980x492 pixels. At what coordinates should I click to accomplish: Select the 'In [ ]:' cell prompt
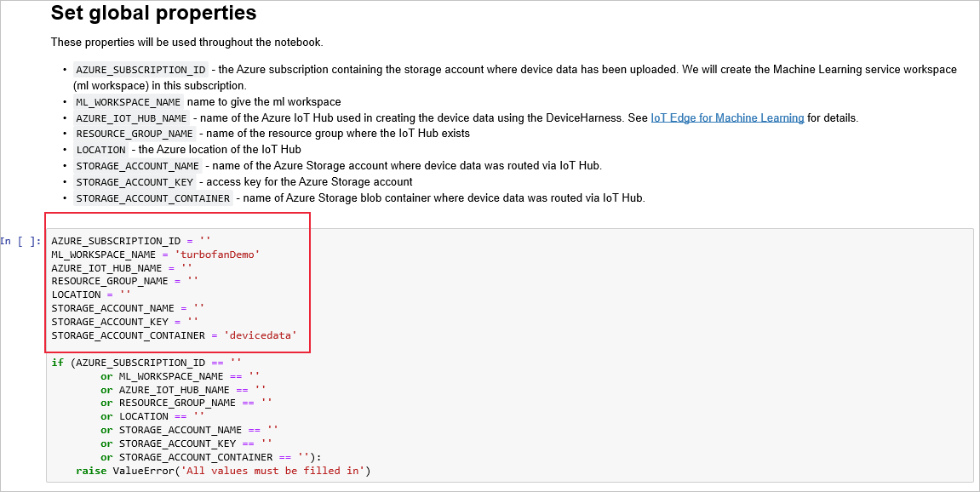[19, 241]
